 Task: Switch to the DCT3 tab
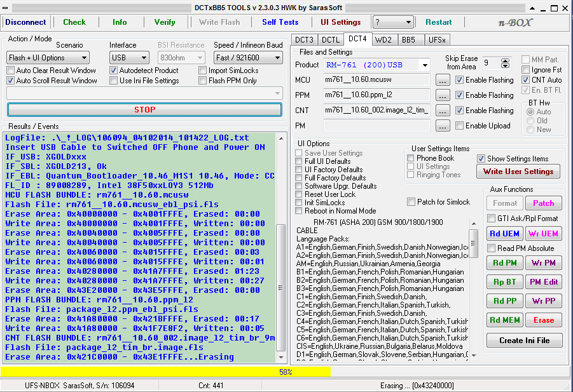click(304, 40)
